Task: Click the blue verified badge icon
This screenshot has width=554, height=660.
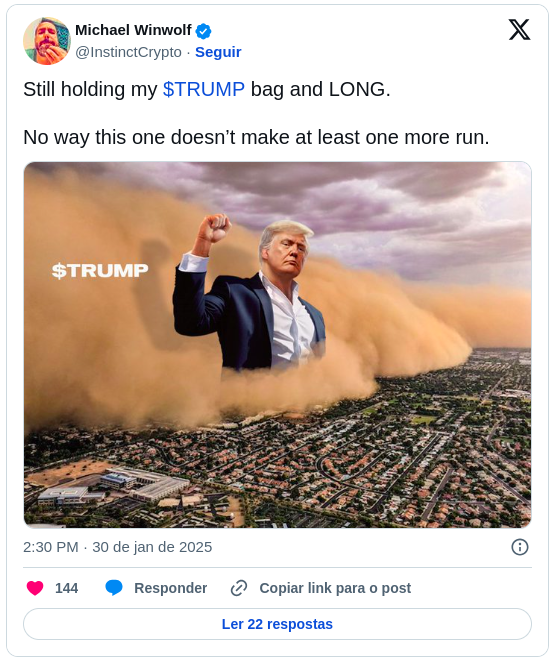Action: coord(204,31)
